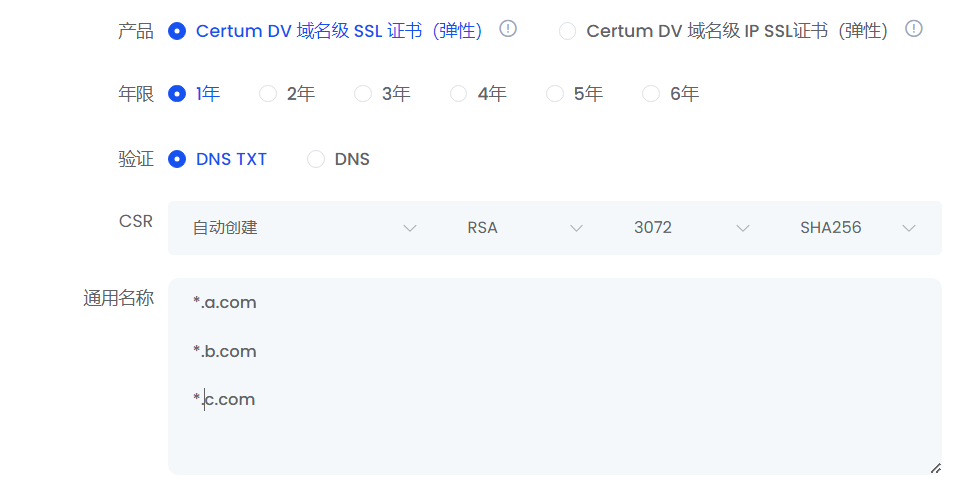The image size is (963, 490).
Task: Open the 自动创建 CSR dropdown
Action: (x=305, y=228)
